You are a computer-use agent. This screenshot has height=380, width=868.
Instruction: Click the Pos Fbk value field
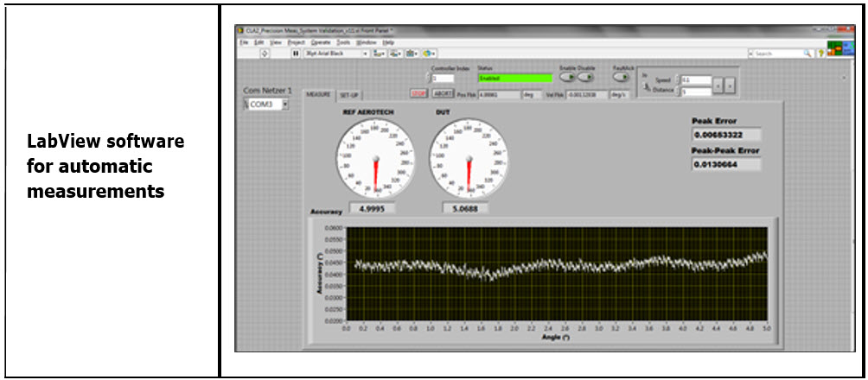[x=500, y=95]
